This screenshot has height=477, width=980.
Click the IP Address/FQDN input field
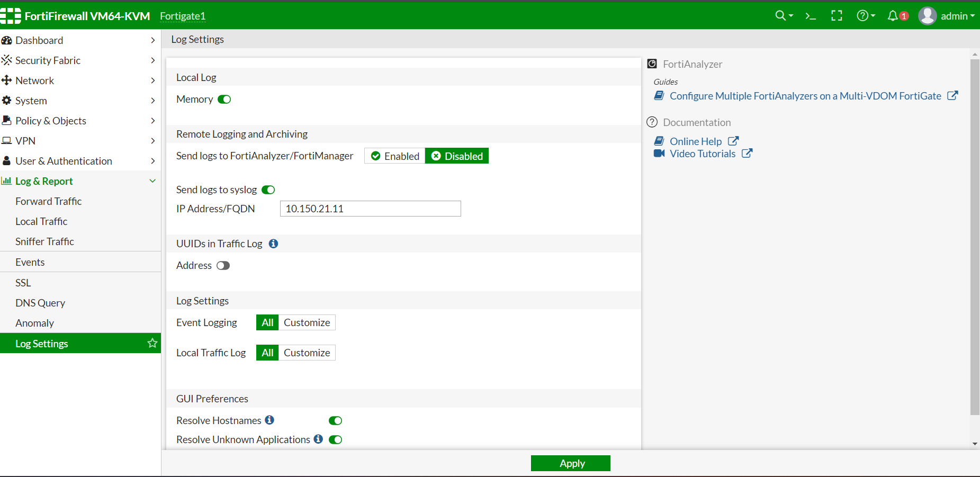tap(370, 209)
